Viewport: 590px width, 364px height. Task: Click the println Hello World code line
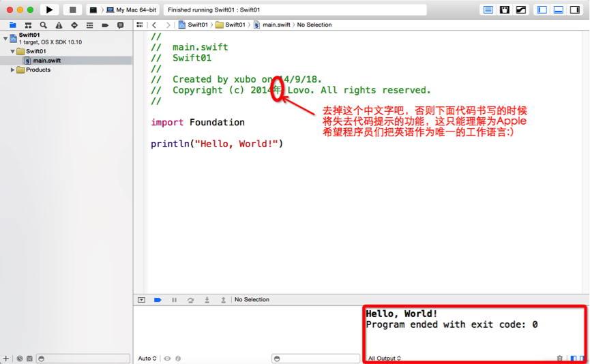point(217,144)
